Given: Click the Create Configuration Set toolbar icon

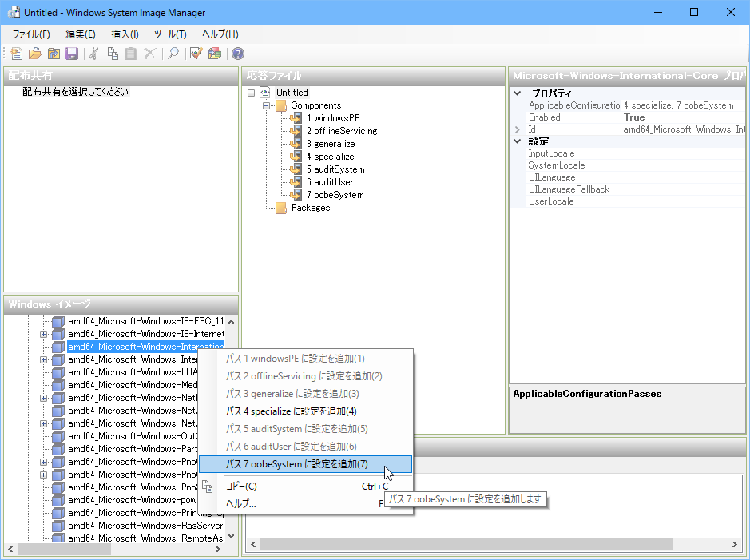Looking at the screenshot, I should point(215,54).
